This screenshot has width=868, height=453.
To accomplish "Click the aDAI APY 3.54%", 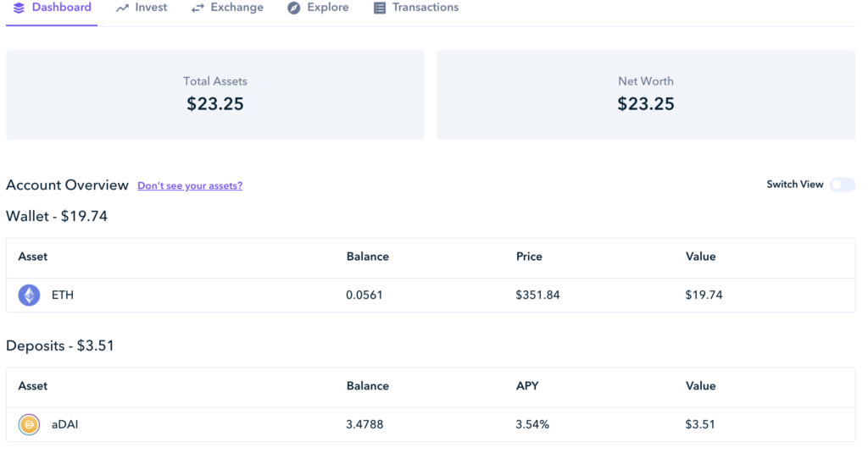I will pos(532,424).
